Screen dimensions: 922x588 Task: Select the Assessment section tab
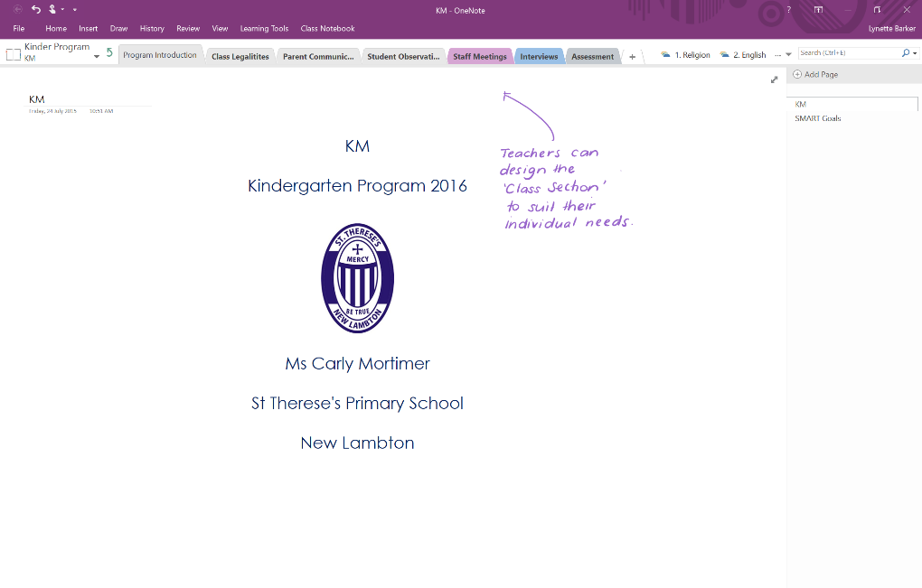[592, 55]
